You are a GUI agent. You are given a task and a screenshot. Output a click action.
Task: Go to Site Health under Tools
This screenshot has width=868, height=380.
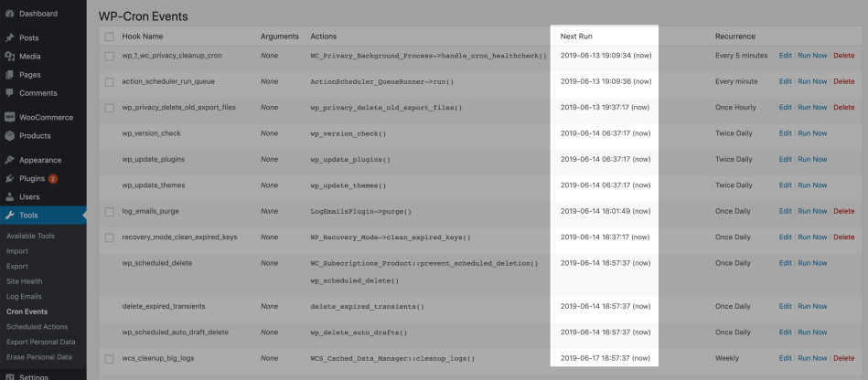(x=24, y=281)
